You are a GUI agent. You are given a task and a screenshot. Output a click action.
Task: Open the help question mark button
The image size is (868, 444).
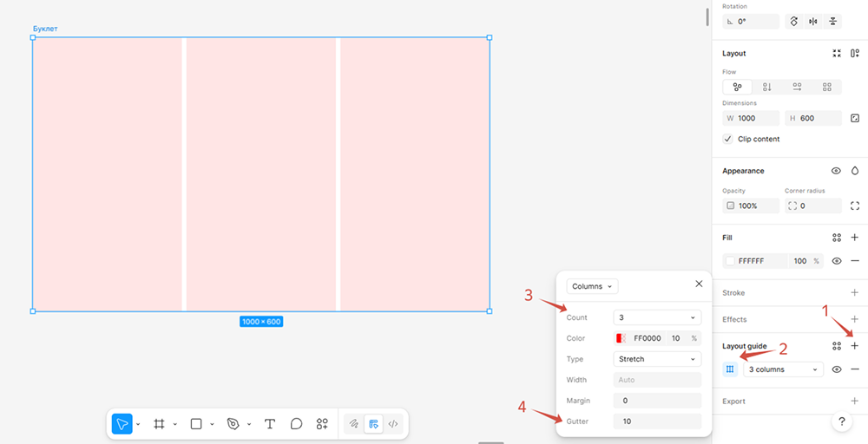[x=841, y=421]
